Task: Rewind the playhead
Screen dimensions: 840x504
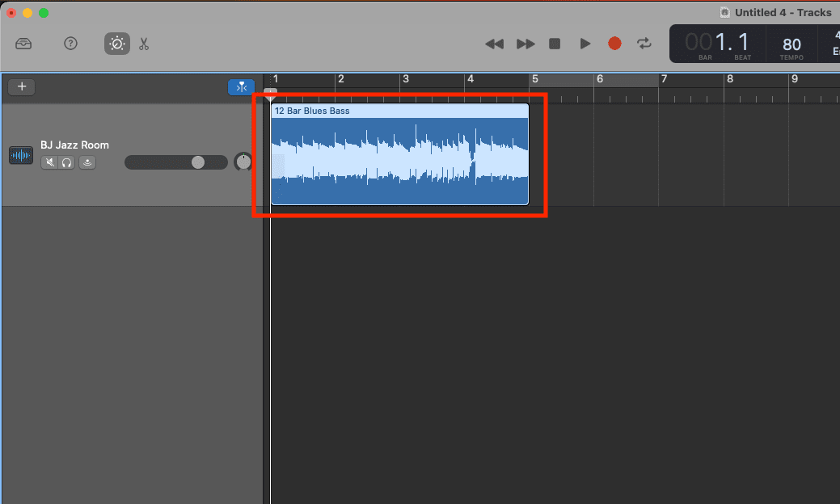Action: pyautogui.click(x=494, y=44)
